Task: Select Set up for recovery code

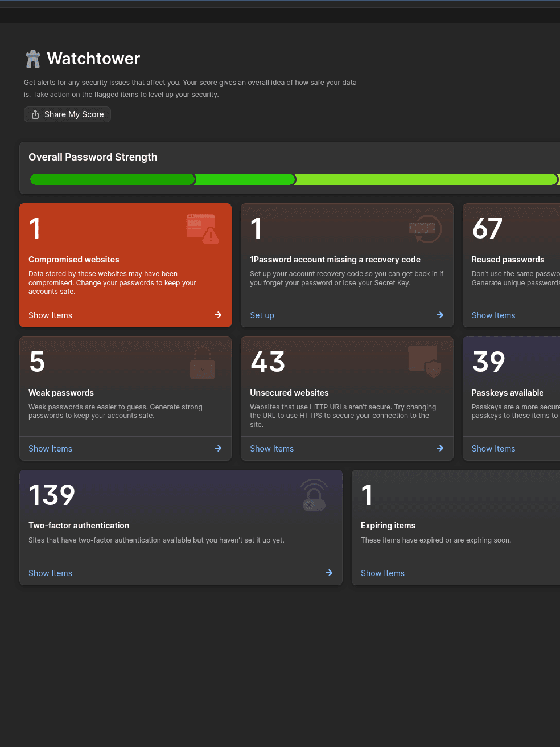Action: [x=262, y=315]
